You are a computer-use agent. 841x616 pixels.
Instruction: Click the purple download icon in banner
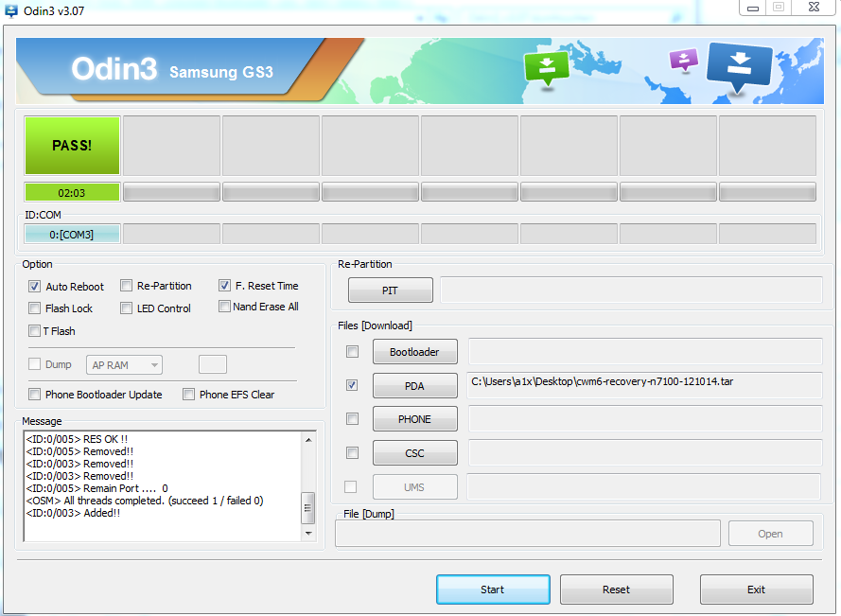coord(684,61)
